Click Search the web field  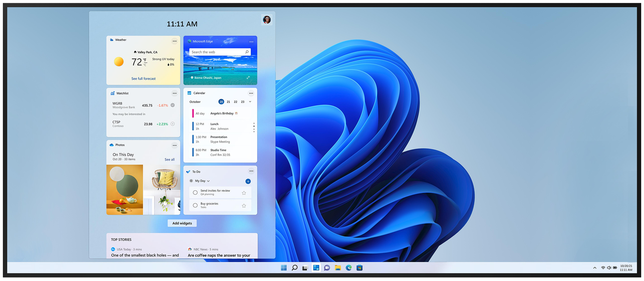tap(220, 52)
